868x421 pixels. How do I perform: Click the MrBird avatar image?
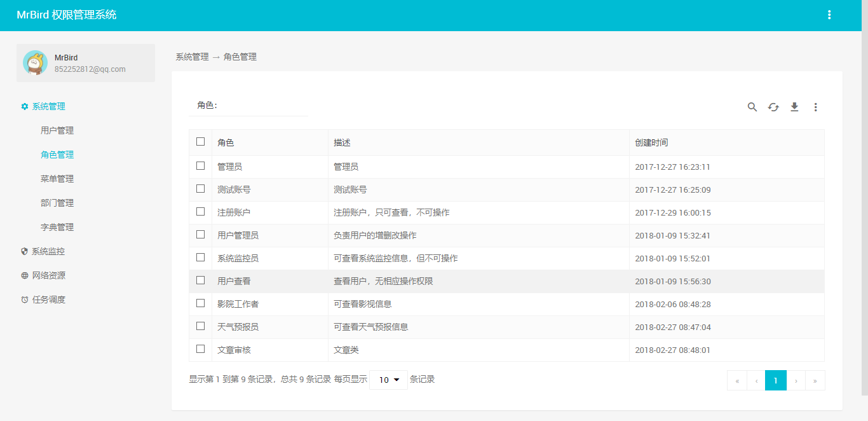(35, 62)
